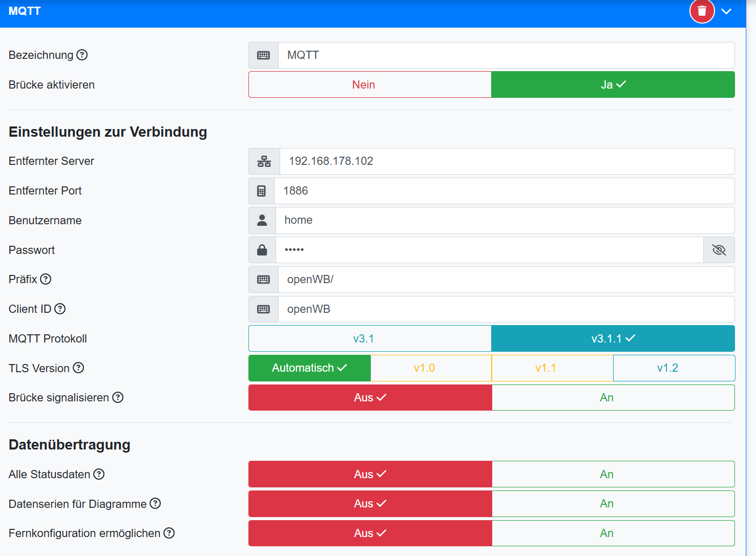Open the Client ID help tooltip
This screenshot has width=756, height=556.
[60, 309]
